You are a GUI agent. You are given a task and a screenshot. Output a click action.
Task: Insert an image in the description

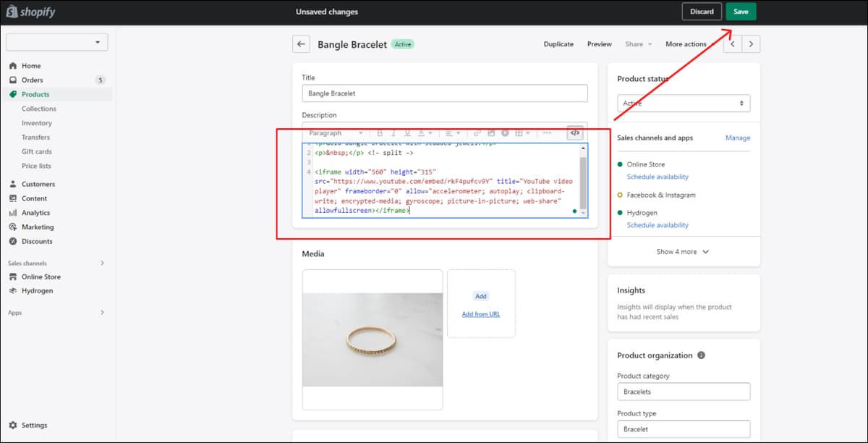[x=491, y=133]
